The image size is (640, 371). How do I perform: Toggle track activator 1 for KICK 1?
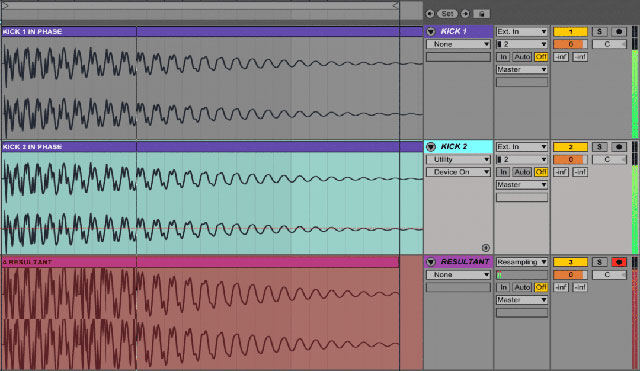pos(570,31)
